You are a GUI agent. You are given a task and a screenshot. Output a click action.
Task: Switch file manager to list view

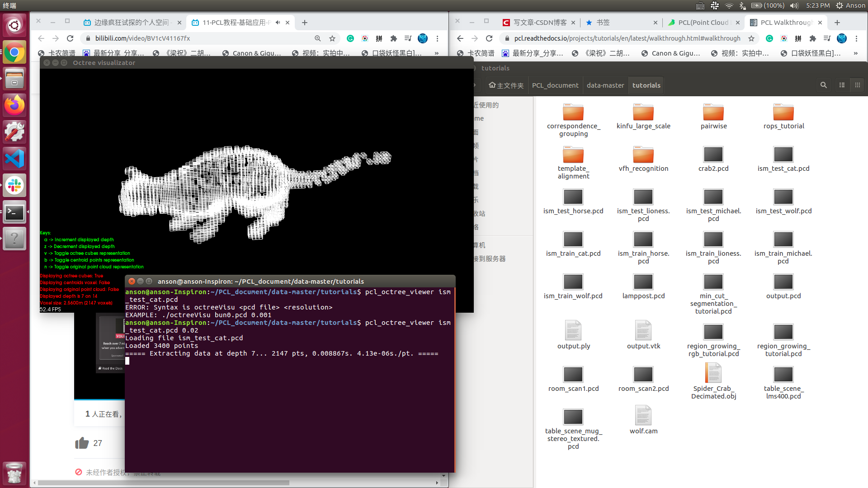tap(842, 85)
